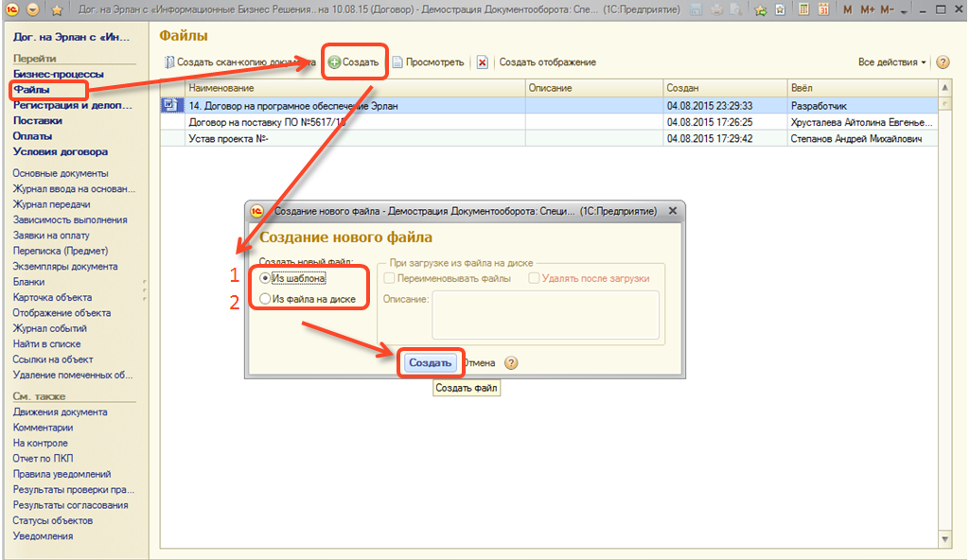Click the dialog's help question mark icon
The height and width of the screenshot is (560, 970).
tap(511, 362)
